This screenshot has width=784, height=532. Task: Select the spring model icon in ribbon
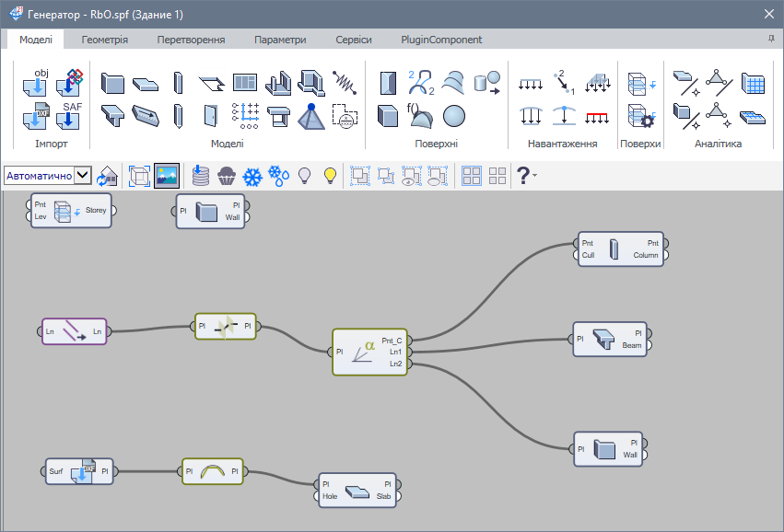pos(344,83)
